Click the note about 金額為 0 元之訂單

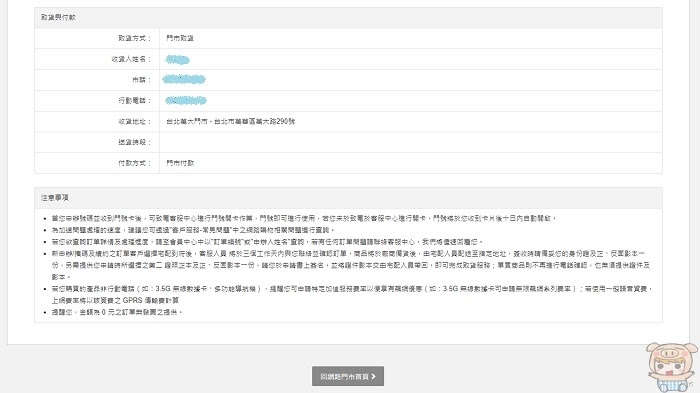click(117, 312)
